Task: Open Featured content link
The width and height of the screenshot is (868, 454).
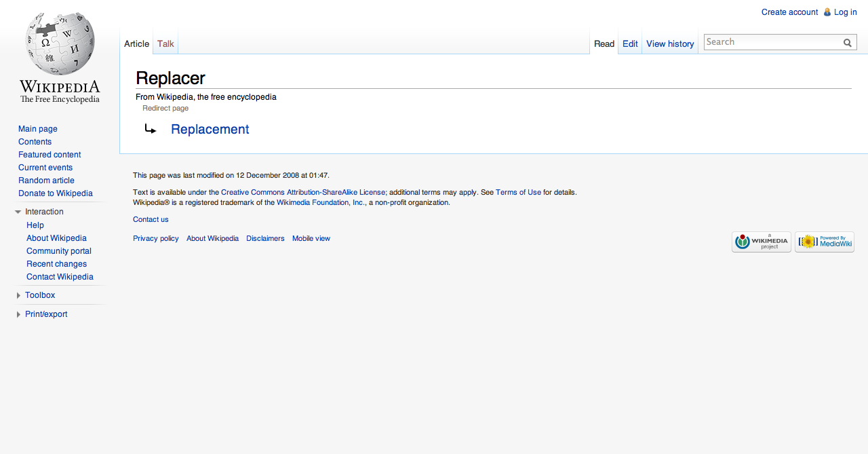Action: tap(50, 155)
